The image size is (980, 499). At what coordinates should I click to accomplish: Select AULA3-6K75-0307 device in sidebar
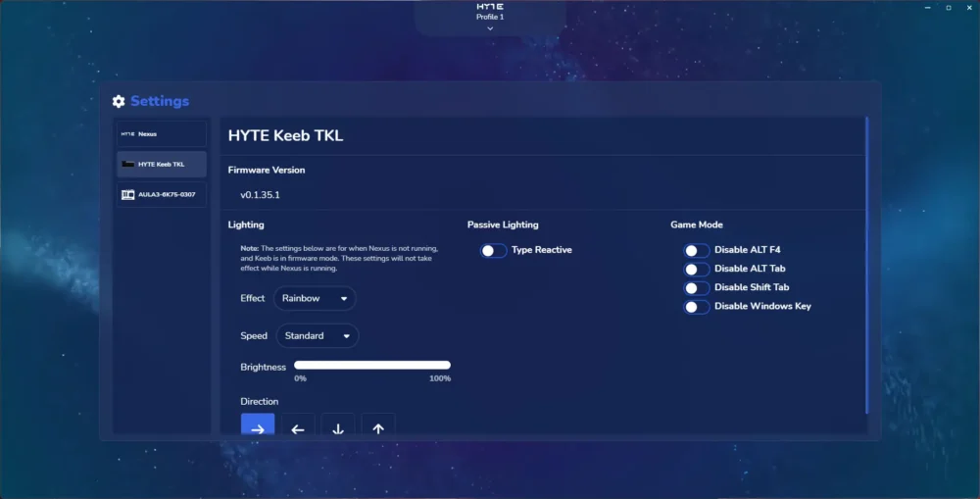point(162,194)
